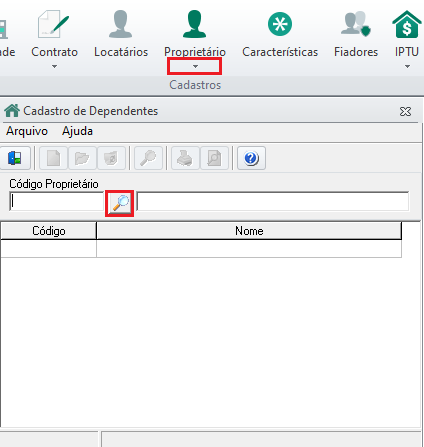Click the printer toolbar icon

click(x=185, y=158)
